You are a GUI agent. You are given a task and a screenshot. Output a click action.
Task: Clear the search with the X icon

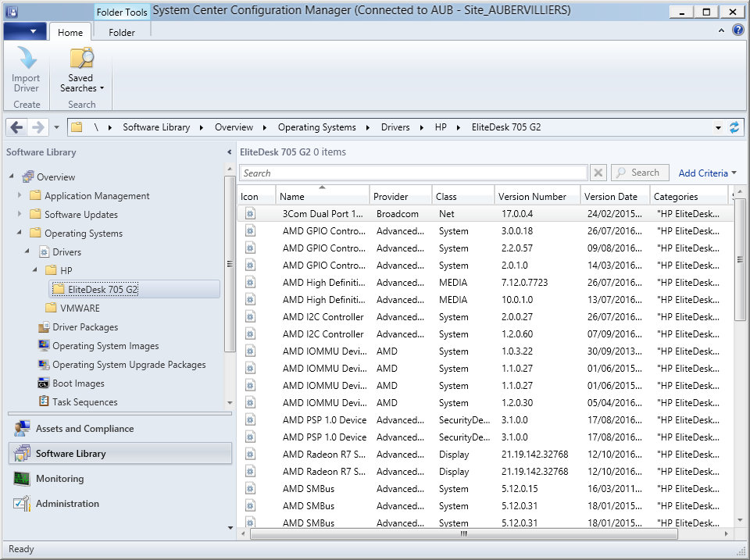(x=598, y=173)
